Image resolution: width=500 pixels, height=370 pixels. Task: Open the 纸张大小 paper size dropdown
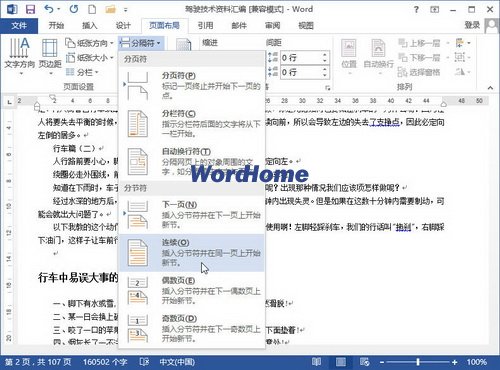coord(89,58)
